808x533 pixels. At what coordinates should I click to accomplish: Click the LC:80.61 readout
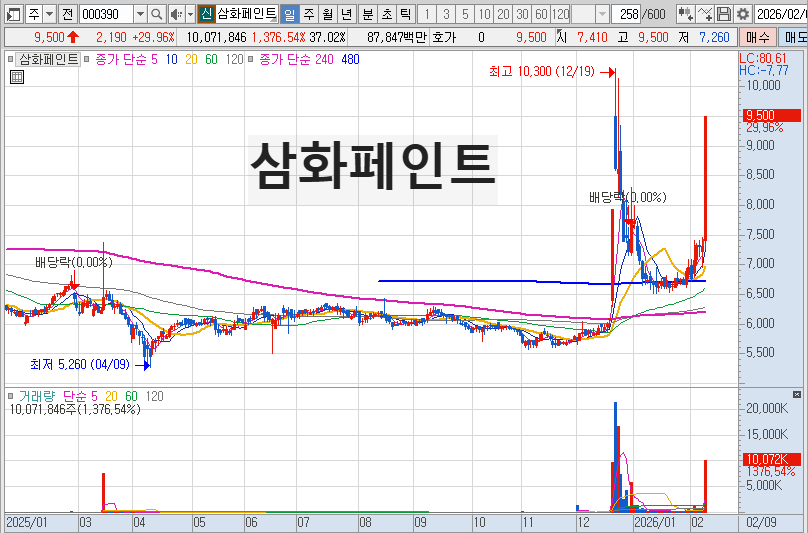tap(763, 58)
